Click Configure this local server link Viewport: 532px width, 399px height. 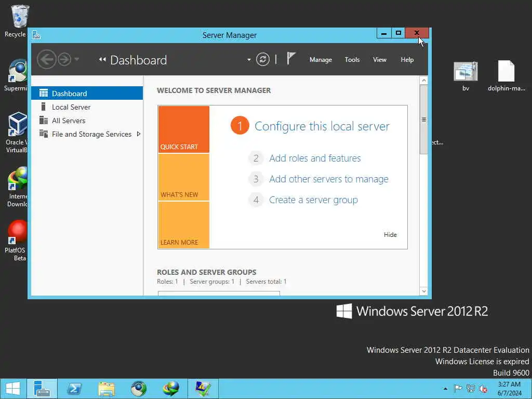click(322, 126)
